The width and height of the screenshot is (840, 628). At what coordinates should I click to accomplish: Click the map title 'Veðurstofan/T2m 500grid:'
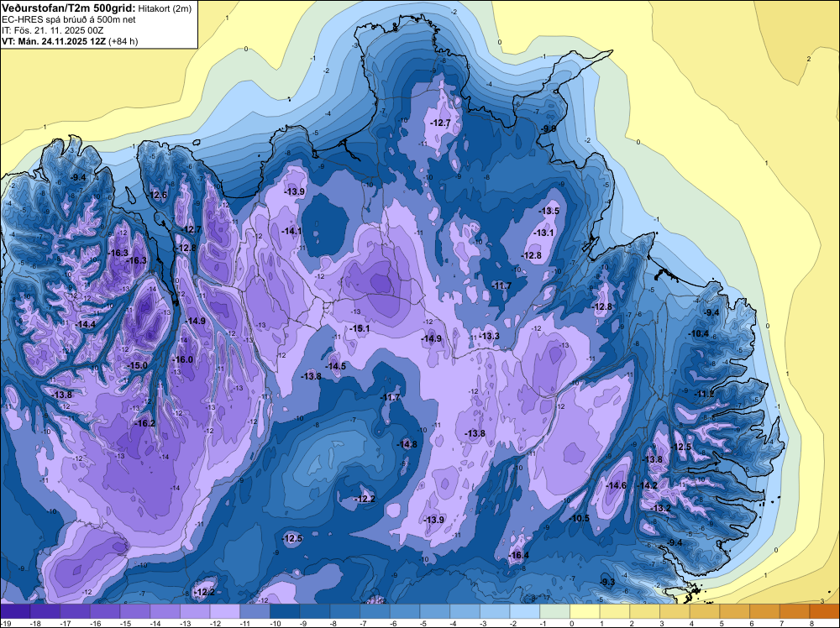pos(69,8)
